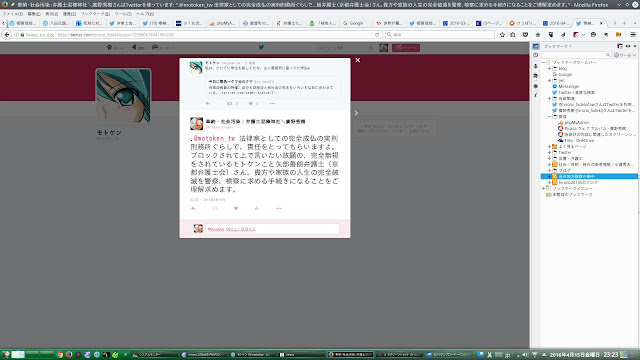Go to Firefox home page icon

(538, 35)
